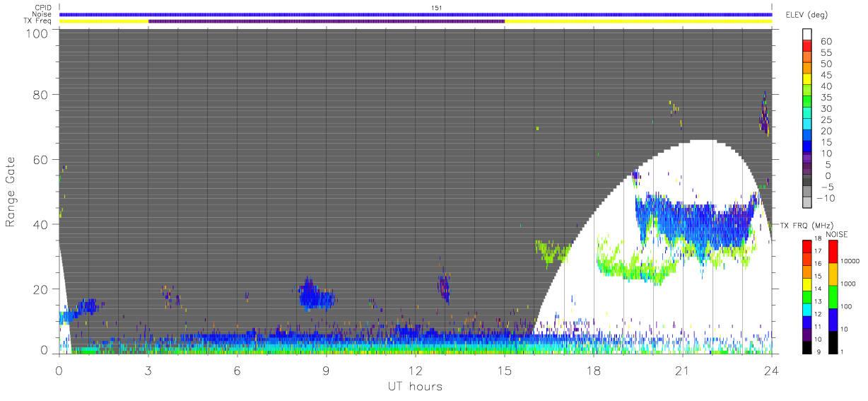This screenshot has width=868, height=401.
Task: Click the 80 label on Range Gate axis
Action: (41, 94)
